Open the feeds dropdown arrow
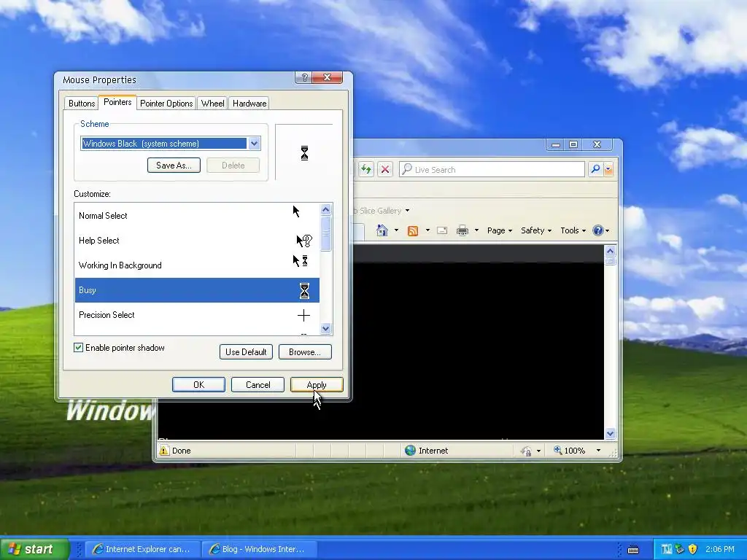 click(427, 230)
